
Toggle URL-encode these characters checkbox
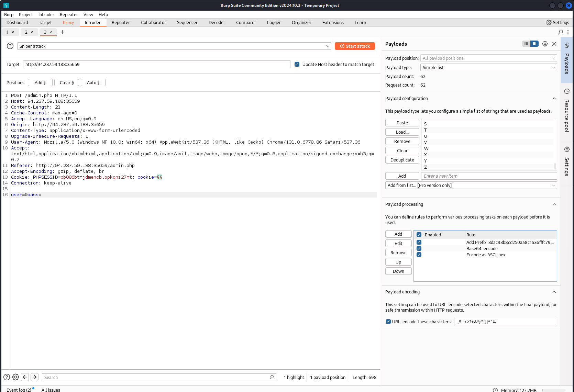388,322
